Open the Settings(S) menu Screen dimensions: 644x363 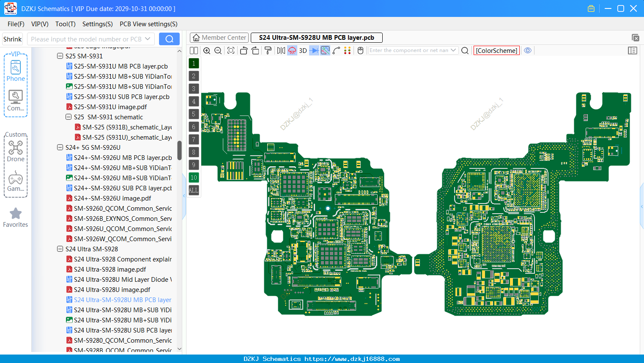[98, 24]
